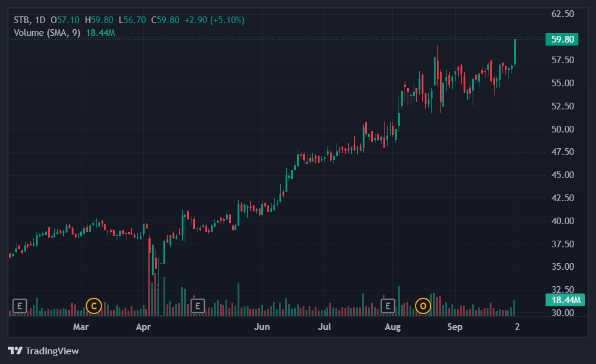596x364 pixels.
Task: Open the E earnings marker between April and June
Action: (x=197, y=305)
